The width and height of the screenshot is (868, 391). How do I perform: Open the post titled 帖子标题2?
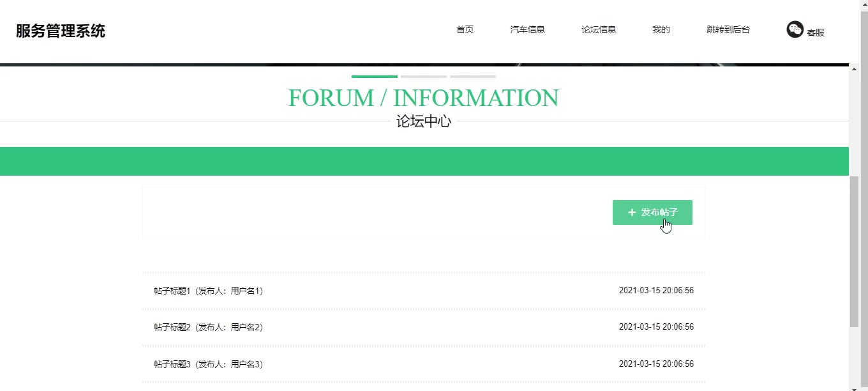pos(208,327)
